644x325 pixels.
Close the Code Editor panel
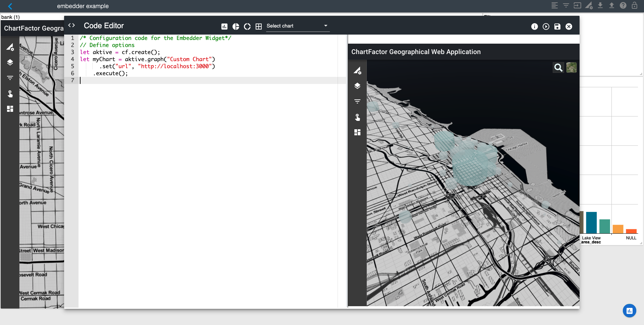[569, 27]
